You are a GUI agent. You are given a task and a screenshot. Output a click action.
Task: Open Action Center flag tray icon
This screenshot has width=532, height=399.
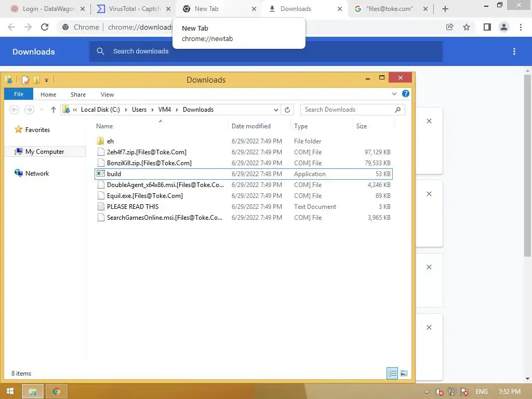[x=464, y=392]
